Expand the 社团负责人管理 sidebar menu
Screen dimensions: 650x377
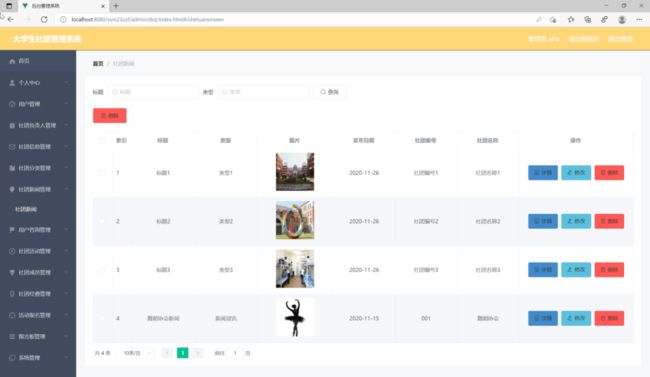38,125
